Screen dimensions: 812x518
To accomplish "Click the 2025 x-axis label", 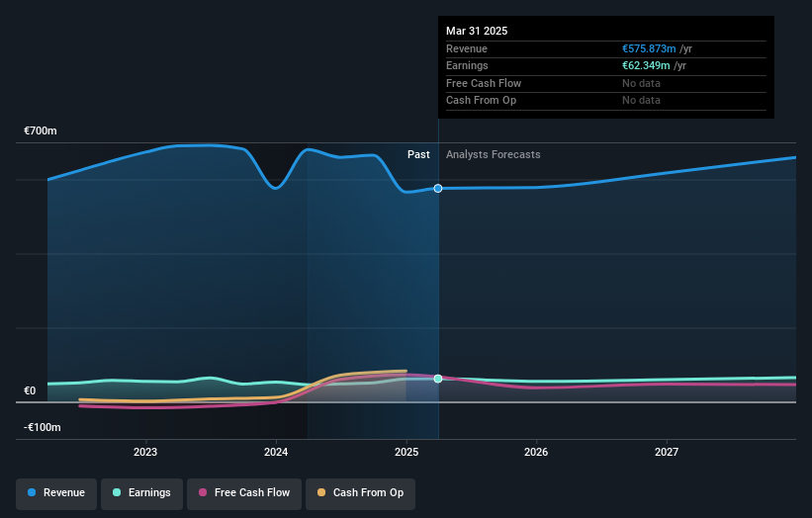I will tap(406, 453).
